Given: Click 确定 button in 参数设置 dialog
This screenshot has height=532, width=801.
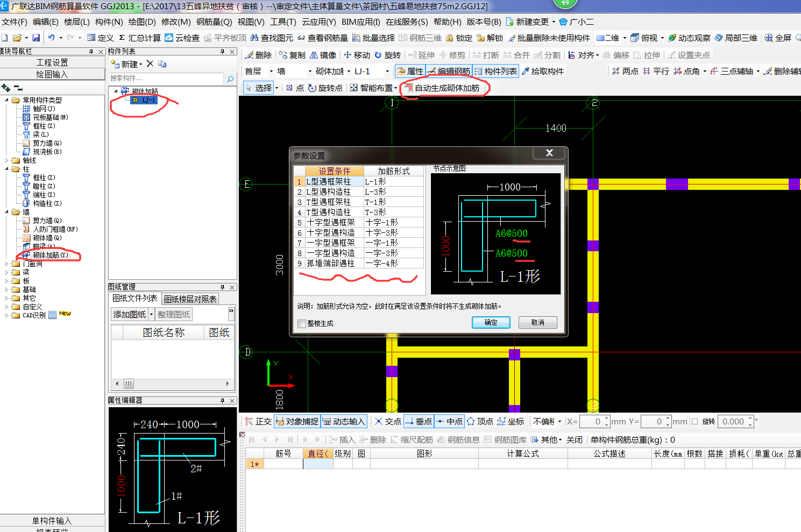Looking at the screenshot, I should pyautogui.click(x=491, y=322).
